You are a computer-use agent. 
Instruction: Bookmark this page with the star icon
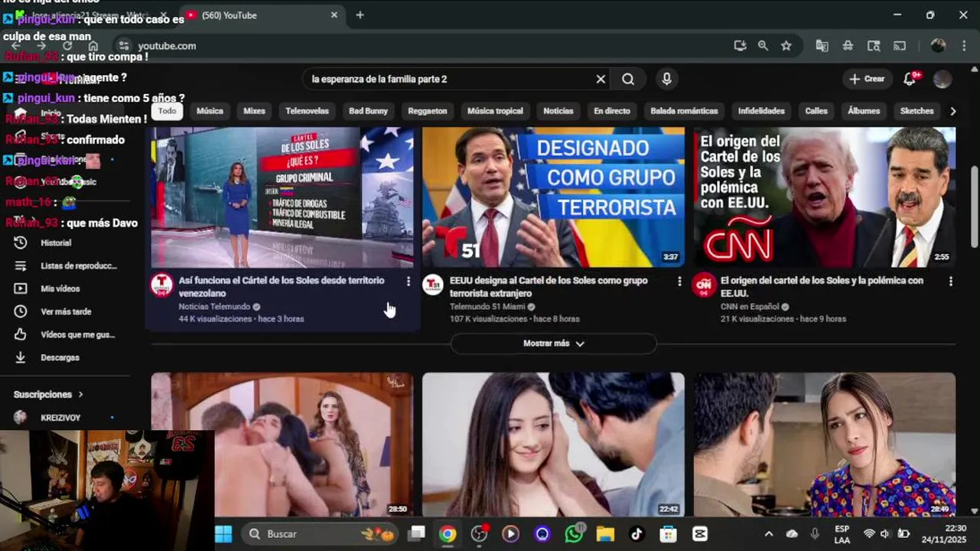pyautogui.click(x=786, y=46)
